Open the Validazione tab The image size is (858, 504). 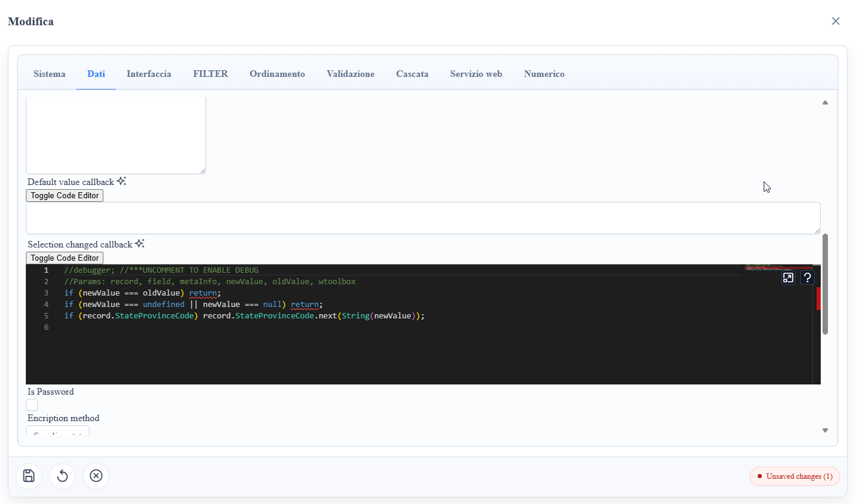pyautogui.click(x=351, y=74)
